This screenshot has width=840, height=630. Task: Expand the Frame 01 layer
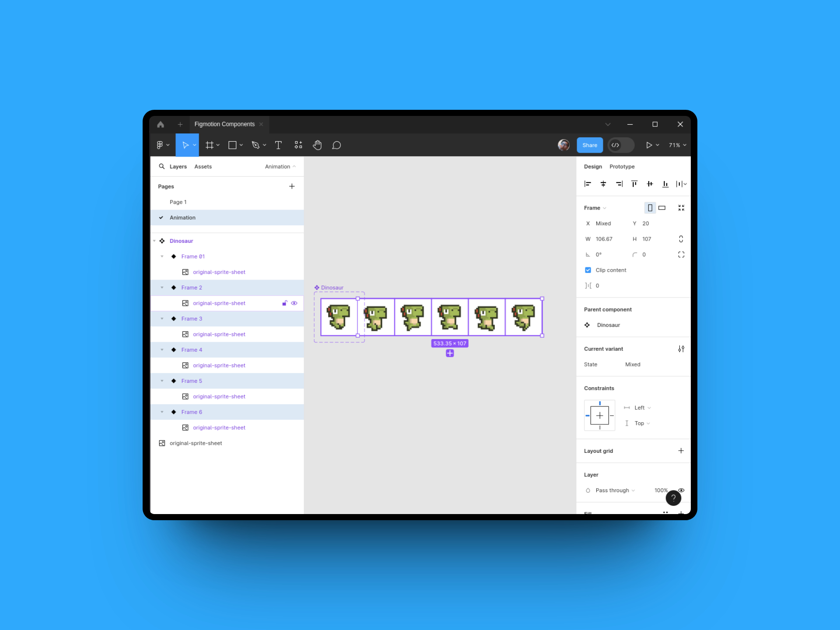[163, 256]
